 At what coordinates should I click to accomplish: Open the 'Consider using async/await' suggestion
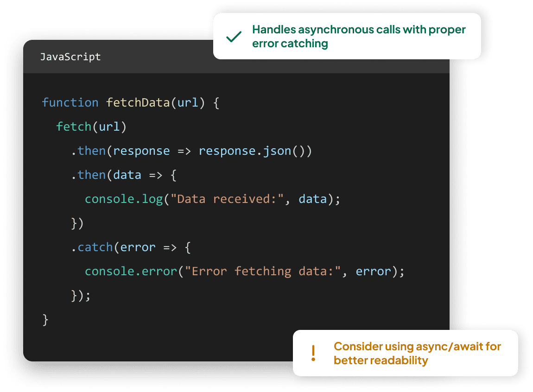pos(417,353)
